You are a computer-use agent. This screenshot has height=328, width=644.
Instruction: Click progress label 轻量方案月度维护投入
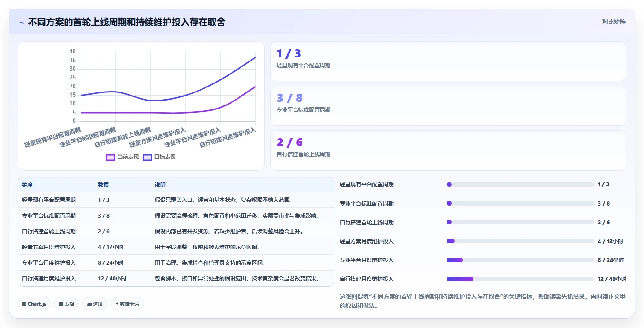tap(367, 241)
